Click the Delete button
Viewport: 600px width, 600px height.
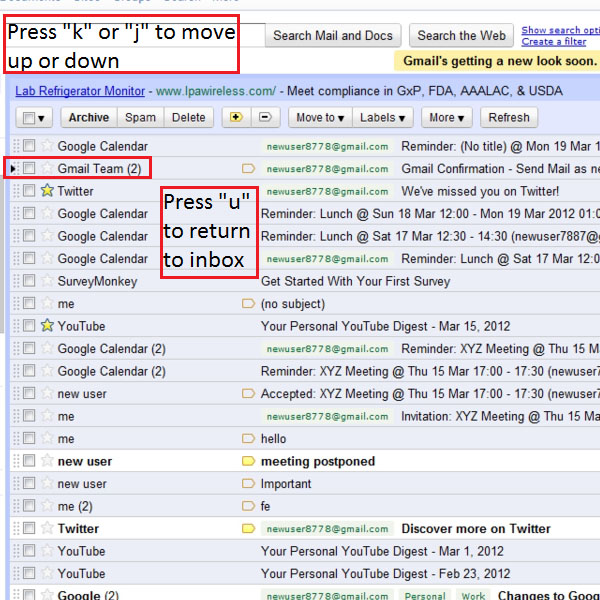tap(189, 117)
